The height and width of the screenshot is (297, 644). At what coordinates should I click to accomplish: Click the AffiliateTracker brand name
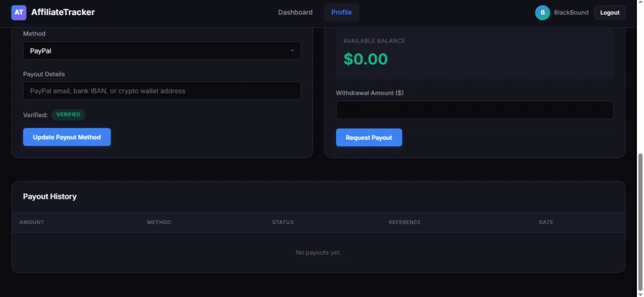[x=63, y=13]
